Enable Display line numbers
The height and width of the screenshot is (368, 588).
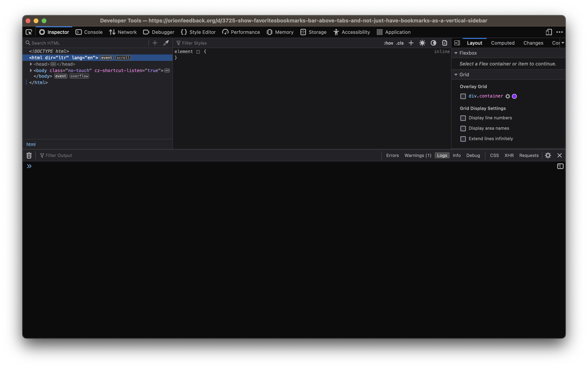point(463,118)
